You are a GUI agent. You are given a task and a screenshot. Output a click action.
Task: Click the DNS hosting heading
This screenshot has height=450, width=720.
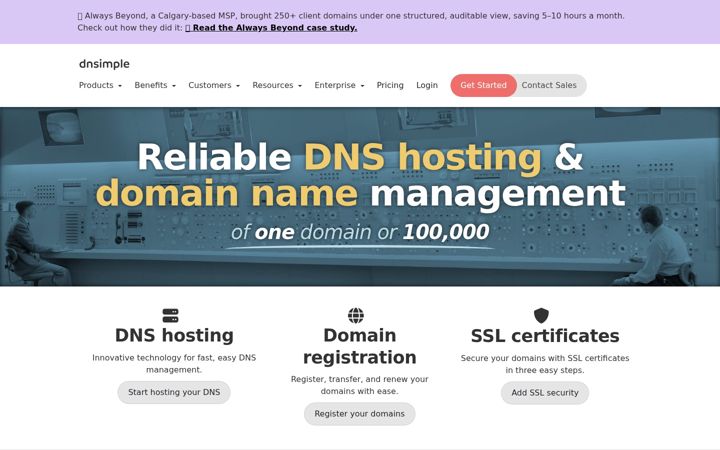point(174,335)
